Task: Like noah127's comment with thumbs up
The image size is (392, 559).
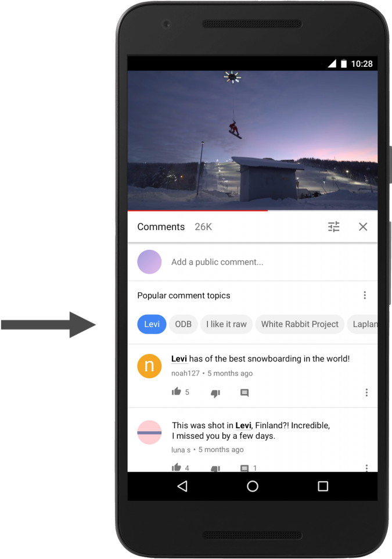Action: pos(177,392)
